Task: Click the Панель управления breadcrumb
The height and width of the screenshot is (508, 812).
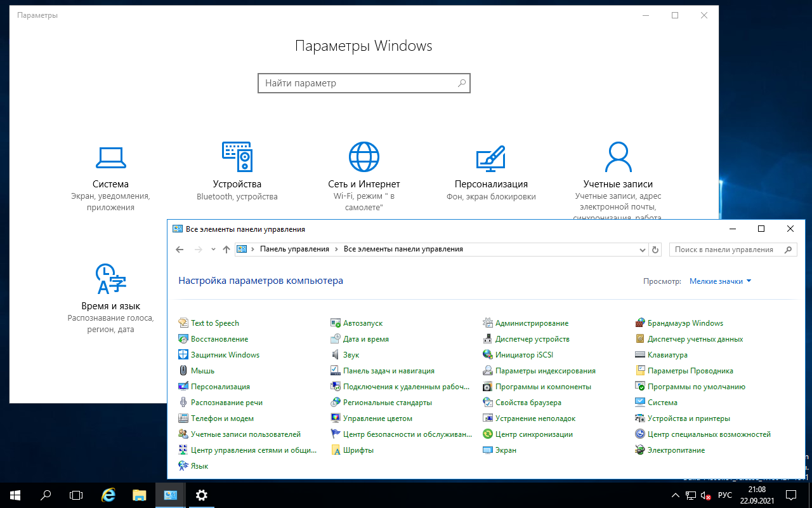Action: tap(294, 249)
